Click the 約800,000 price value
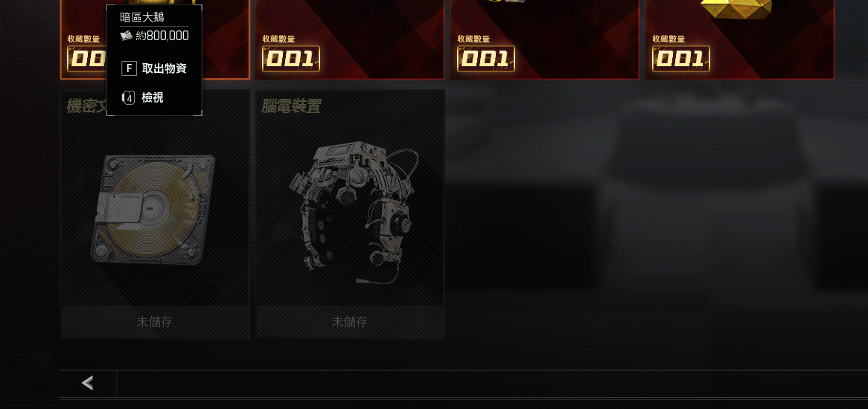Image resolution: width=868 pixels, height=409 pixels. tap(162, 36)
